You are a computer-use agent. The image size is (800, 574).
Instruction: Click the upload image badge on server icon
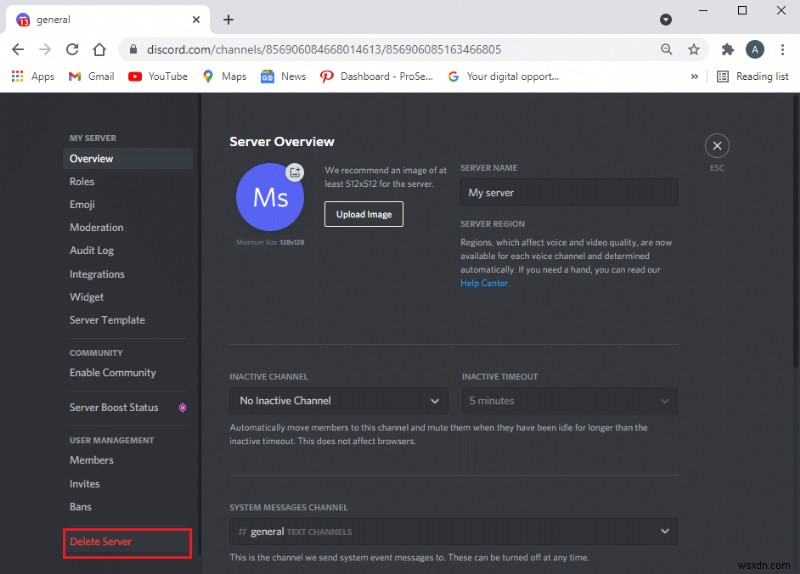pos(295,172)
